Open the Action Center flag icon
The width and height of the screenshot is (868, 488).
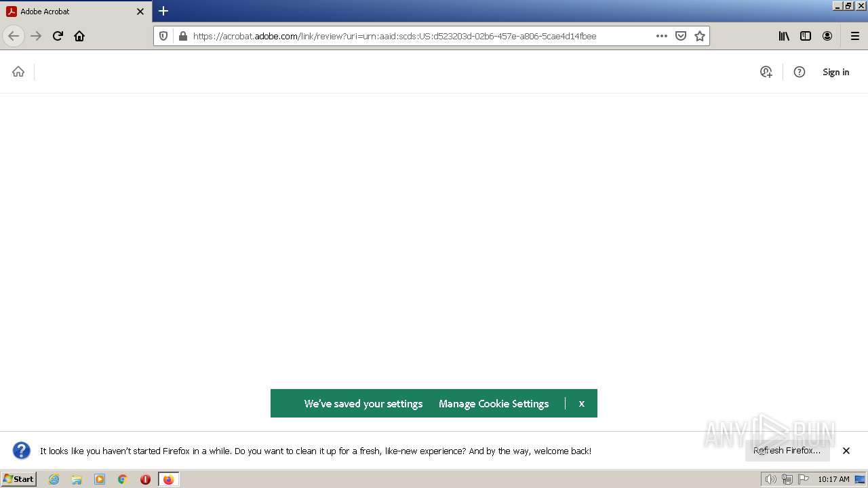tap(804, 479)
